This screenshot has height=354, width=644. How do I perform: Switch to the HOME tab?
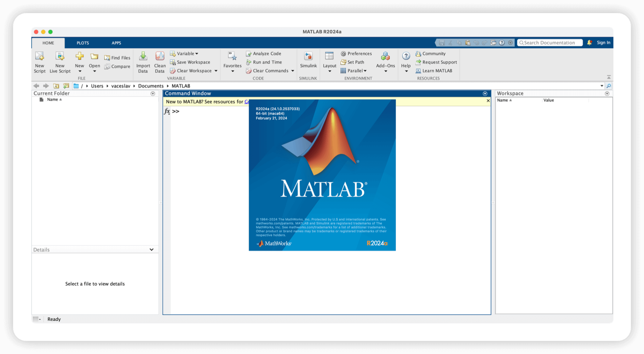(x=48, y=43)
